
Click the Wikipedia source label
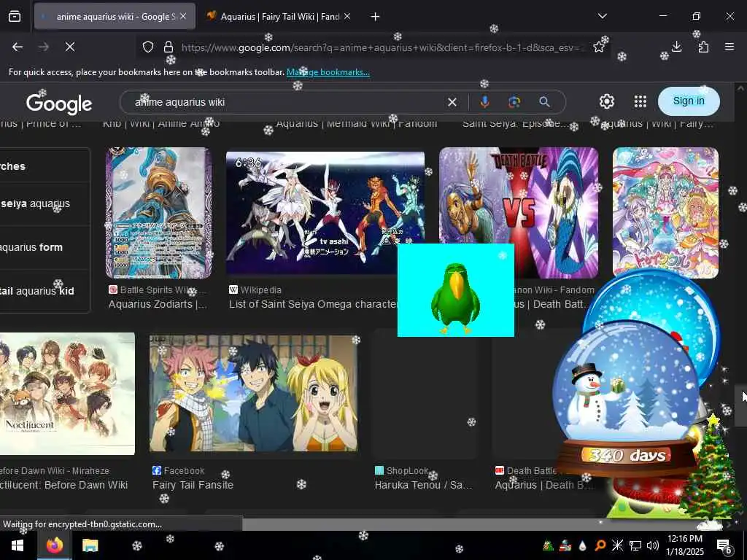coord(255,290)
